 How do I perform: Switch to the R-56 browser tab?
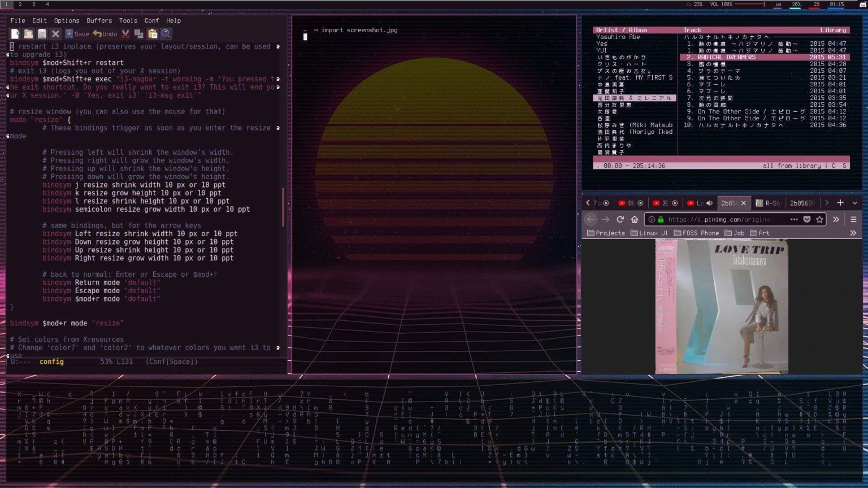767,203
